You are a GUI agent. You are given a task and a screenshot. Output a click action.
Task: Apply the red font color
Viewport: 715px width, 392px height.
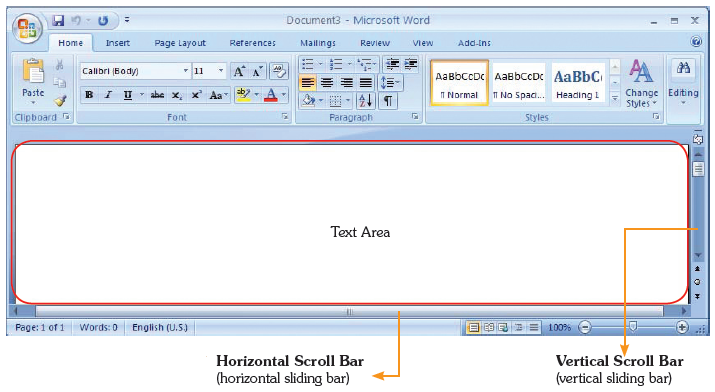pyautogui.click(x=271, y=95)
